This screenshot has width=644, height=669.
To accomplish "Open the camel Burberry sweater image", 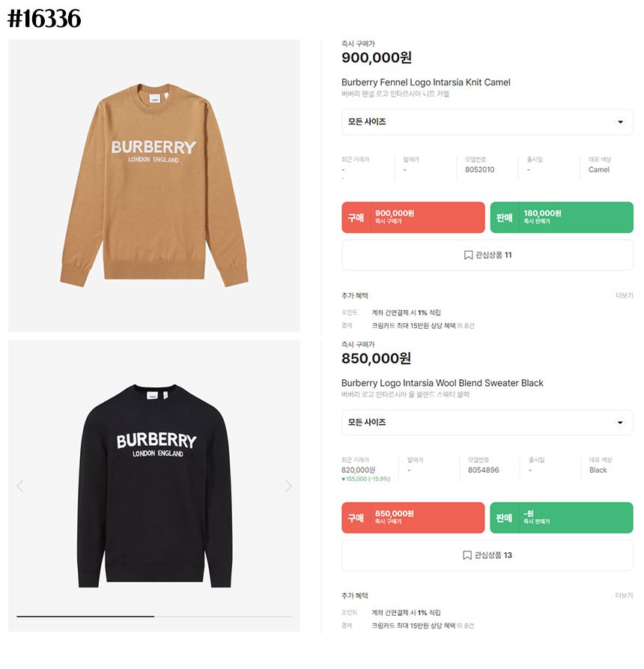I will point(154,186).
